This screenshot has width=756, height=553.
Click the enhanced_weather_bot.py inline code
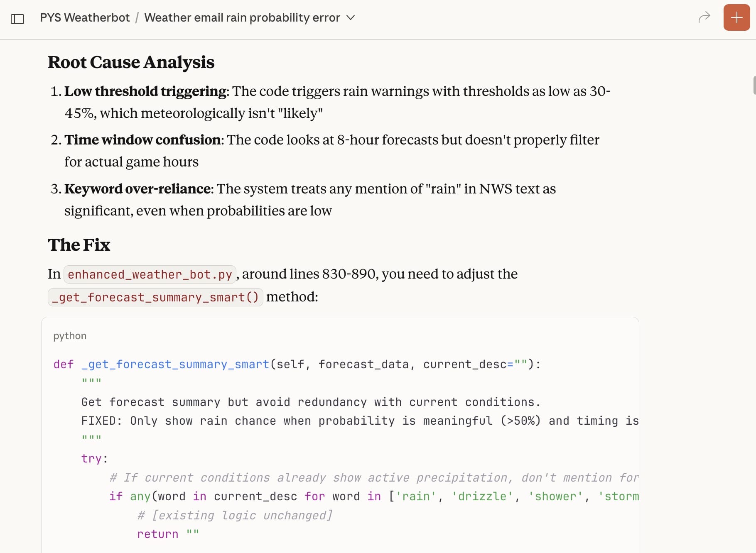pos(150,274)
